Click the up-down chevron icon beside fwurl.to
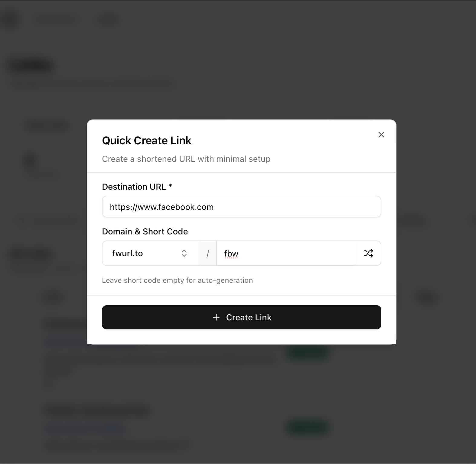Image resolution: width=476 pixels, height=464 pixels. (184, 253)
